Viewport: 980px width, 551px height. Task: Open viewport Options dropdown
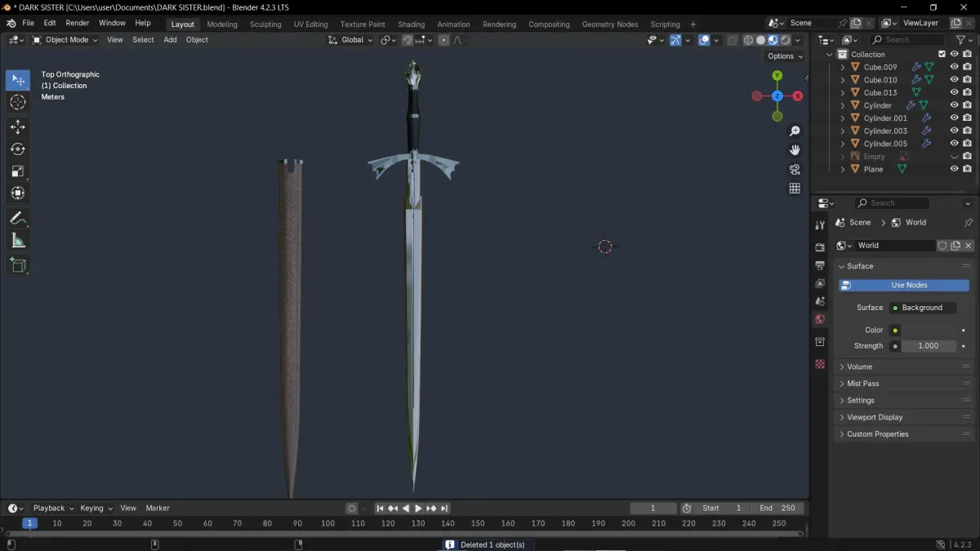(785, 56)
